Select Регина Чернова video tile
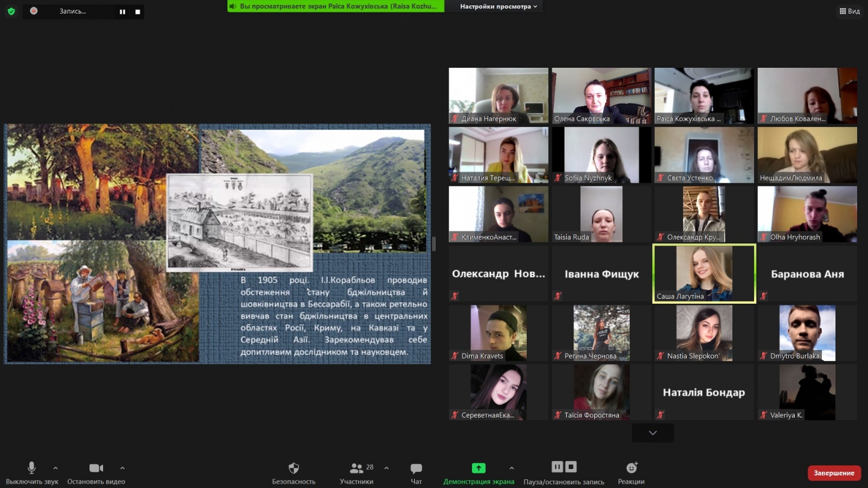Screen dimensions: 868x488 [602, 333]
